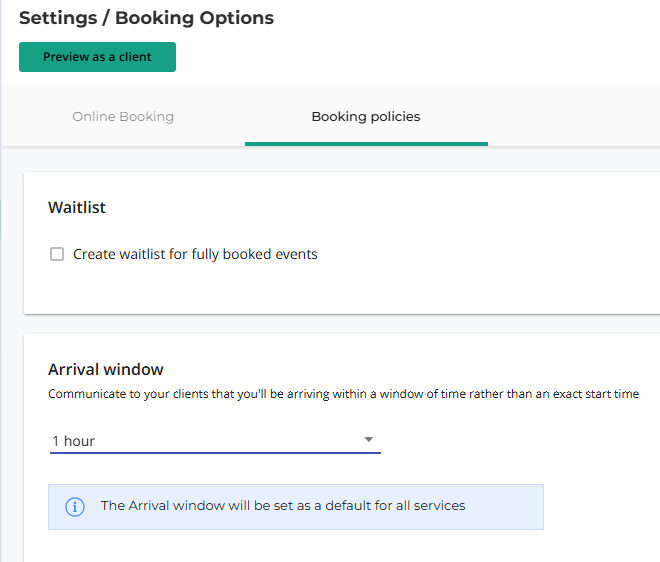Click the blue info circle icon
This screenshot has width=660, height=562.
[75, 506]
